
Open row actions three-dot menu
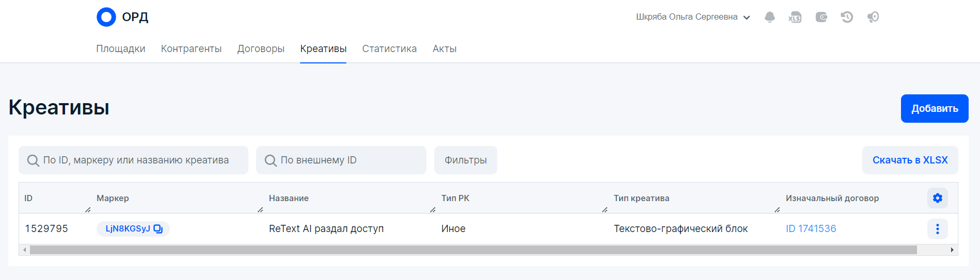tap(937, 229)
